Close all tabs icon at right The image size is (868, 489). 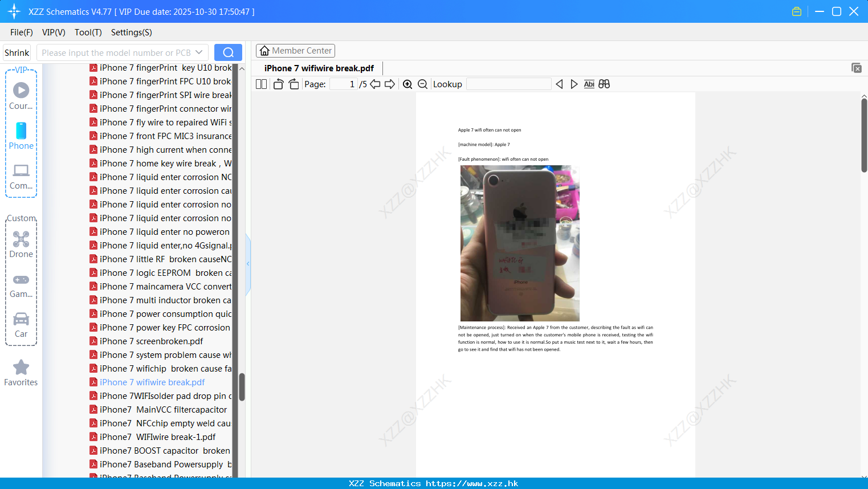(857, 68)
